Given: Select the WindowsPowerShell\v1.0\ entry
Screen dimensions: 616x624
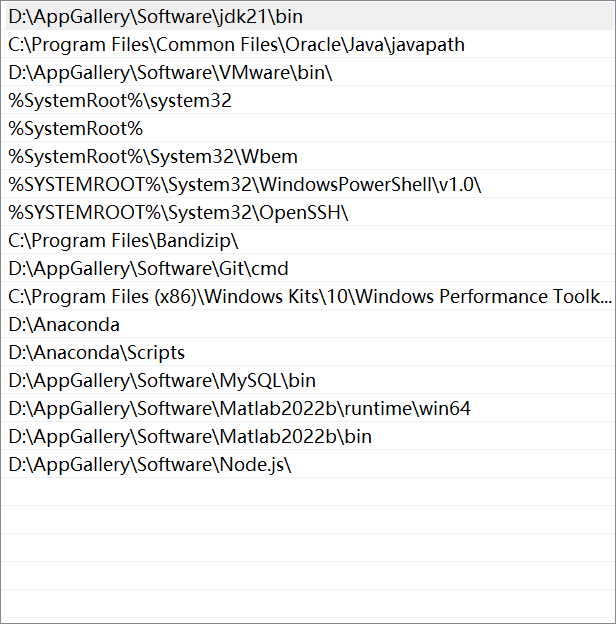Looking at the screenshot, I should (308, 184).
